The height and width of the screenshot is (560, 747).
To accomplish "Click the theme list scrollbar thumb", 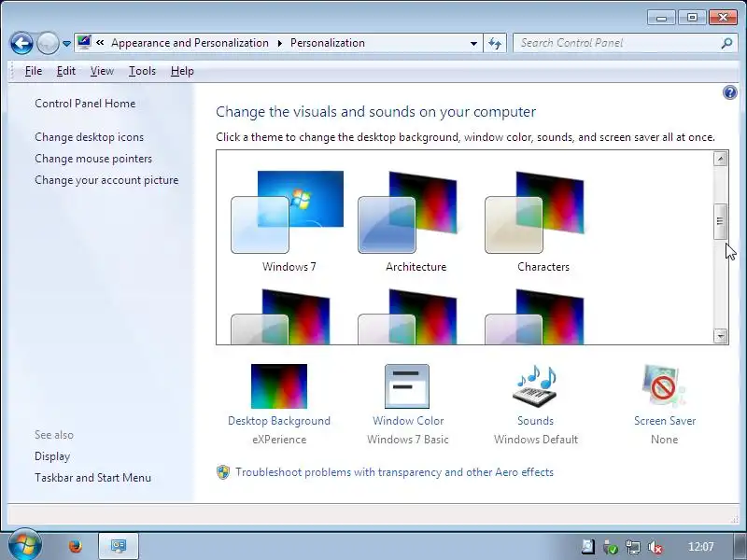I will point(720,221).
